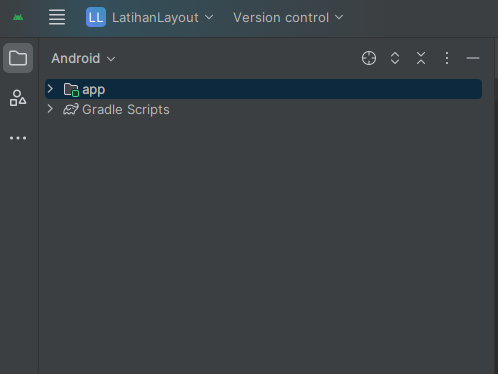
Task: Click the LL project badge icon
Action: pyautogui.click(x=96, y=17)
